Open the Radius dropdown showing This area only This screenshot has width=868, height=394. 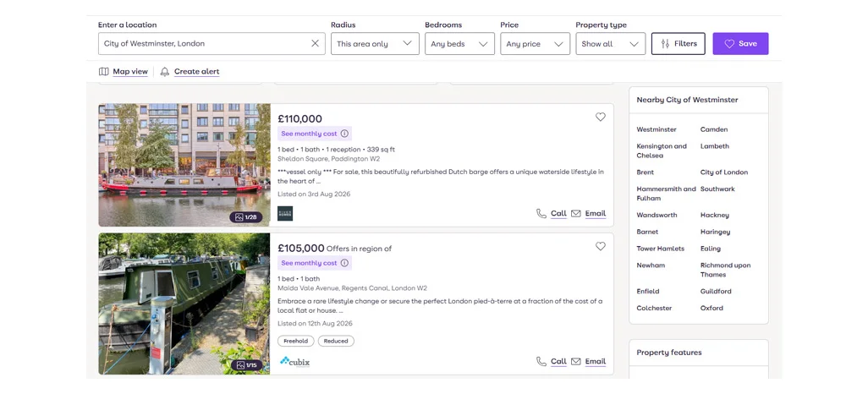click(x=375, y=44)
